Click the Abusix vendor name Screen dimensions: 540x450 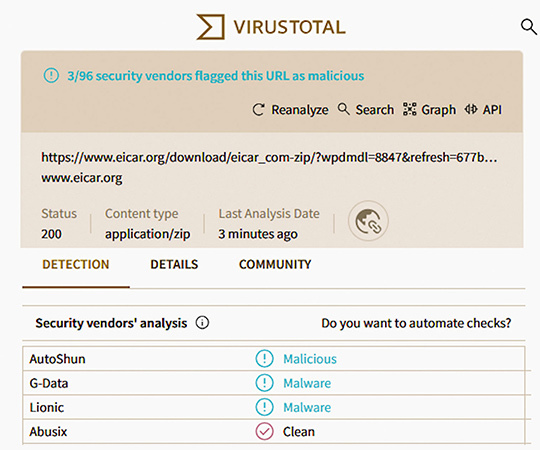pyautogui.click(x=48, y=432)
